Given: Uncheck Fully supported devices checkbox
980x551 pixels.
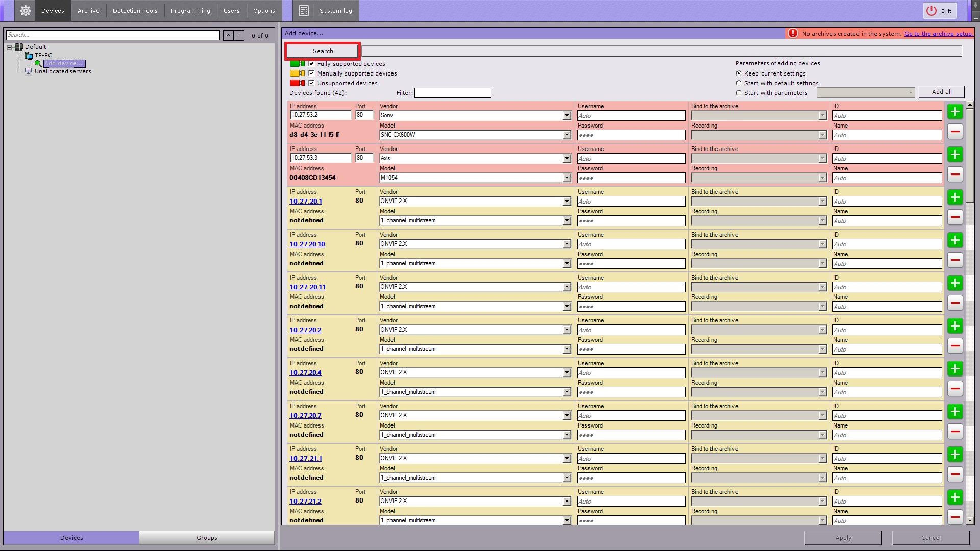Looking at the screenshot, I should tap(311, 63).
